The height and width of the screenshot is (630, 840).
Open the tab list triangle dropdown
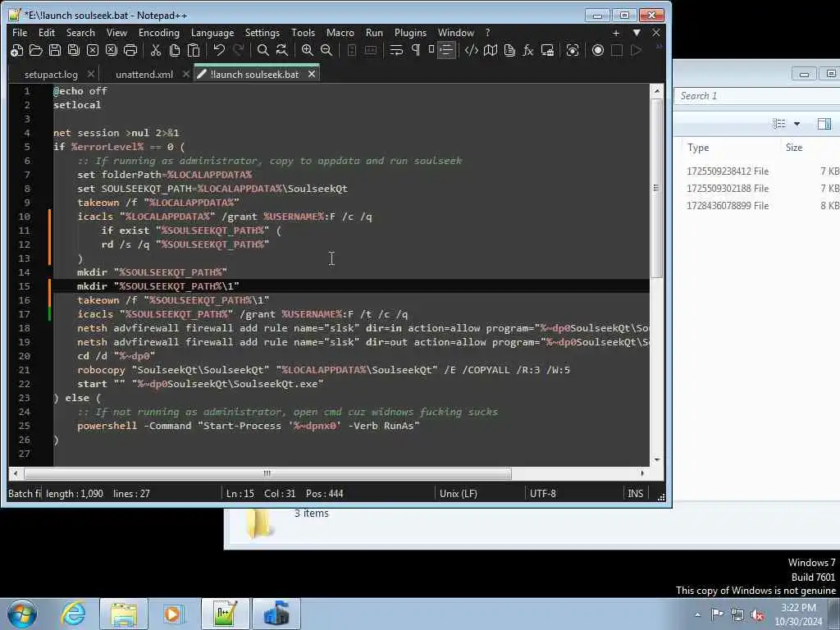(637, 33)
